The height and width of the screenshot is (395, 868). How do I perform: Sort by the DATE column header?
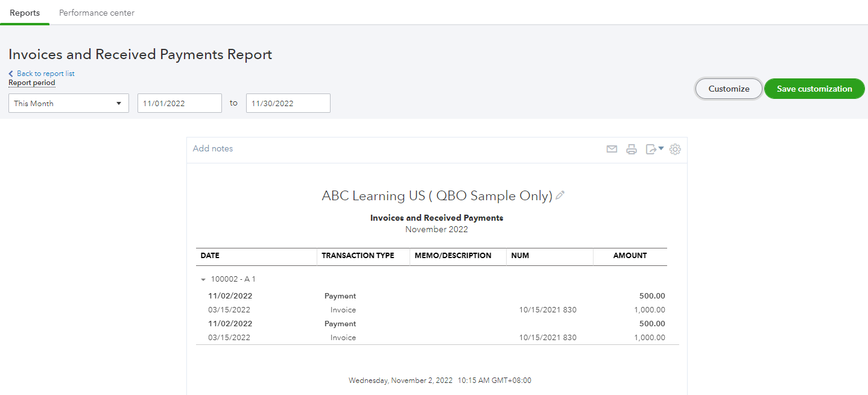point(210,256)
